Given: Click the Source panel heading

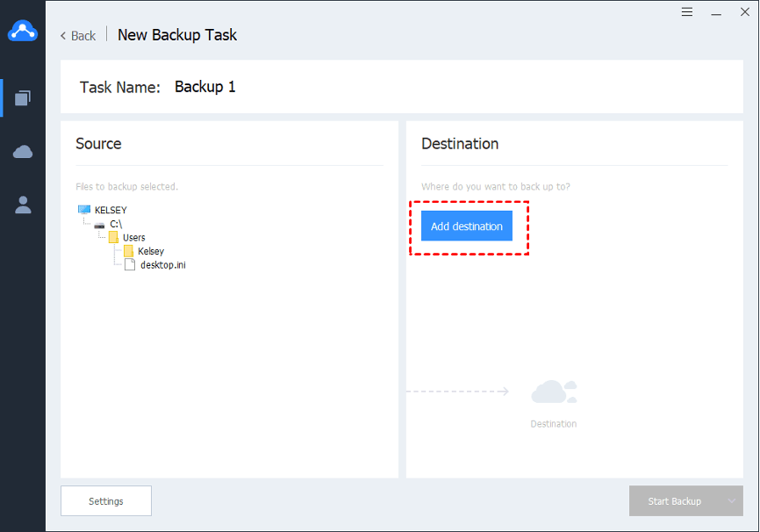Looking at the screenshot, I should (x=98, y=144).
